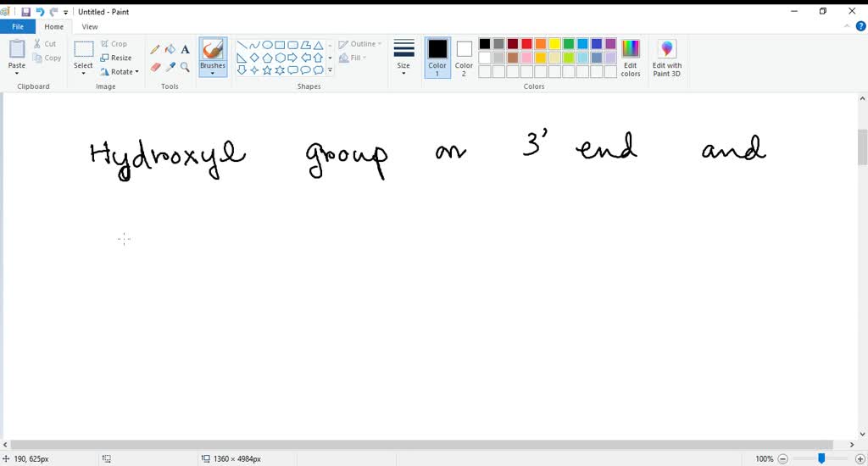Open the File menu
Image resolution: width=868 pixels, height=466 pixels.
[x=17, y=27]
